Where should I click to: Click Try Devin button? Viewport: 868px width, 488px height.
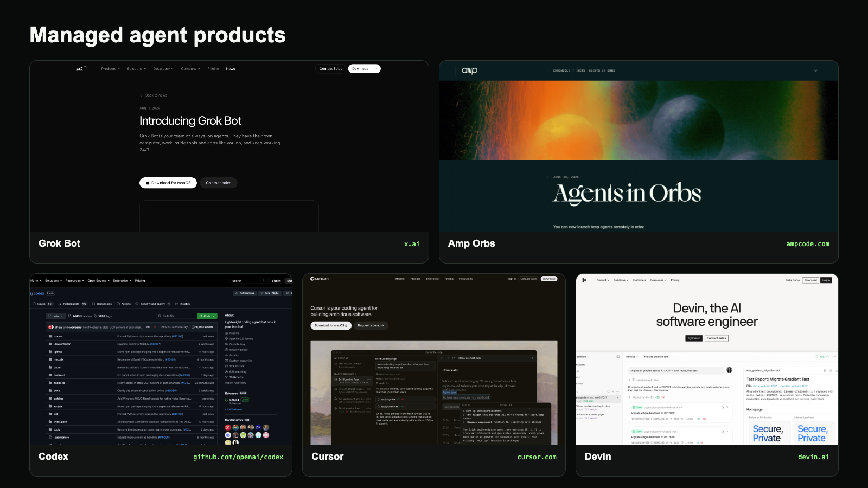pos(694,338)
